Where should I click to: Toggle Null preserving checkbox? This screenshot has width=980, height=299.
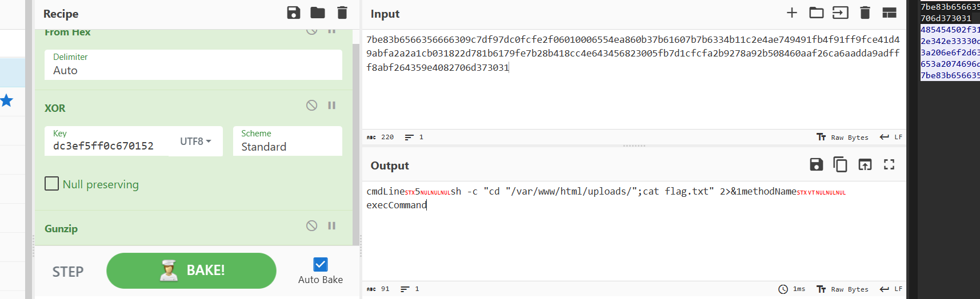pyautogui.click(x=52, y=184)
